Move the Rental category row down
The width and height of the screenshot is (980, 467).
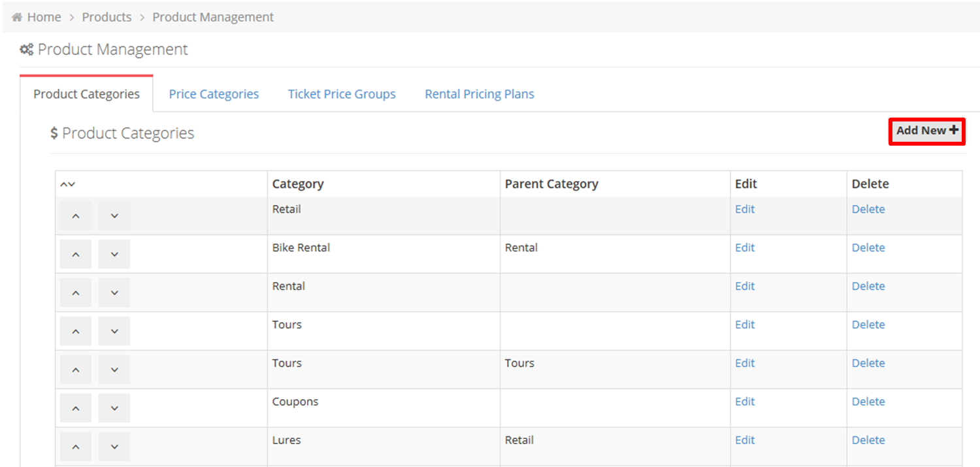click(114, 293)
